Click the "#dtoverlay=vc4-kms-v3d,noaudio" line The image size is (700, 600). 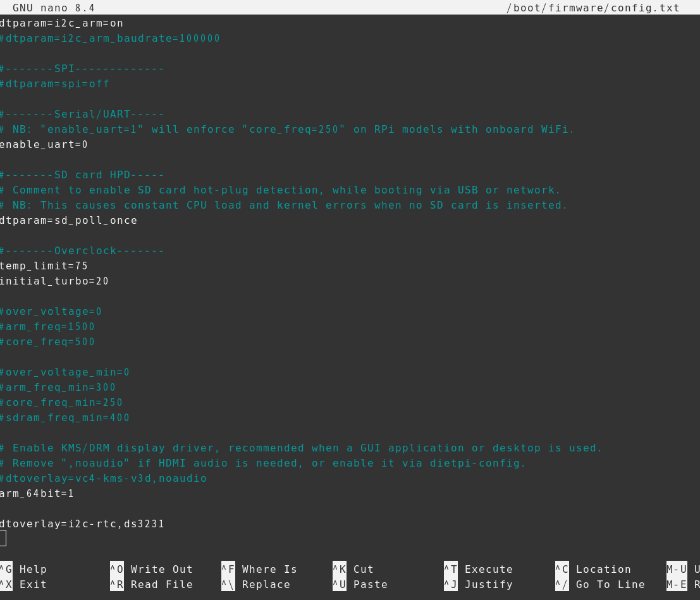(103, 479)
